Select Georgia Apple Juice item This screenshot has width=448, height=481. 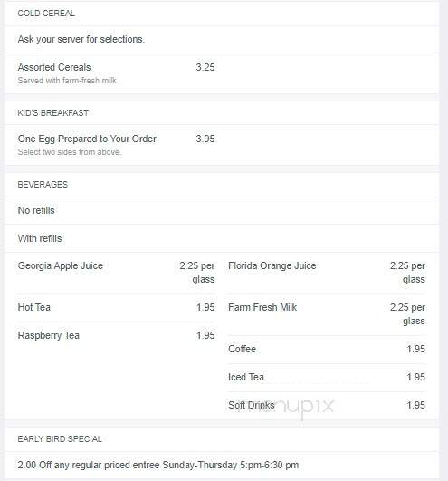[116, 273]
